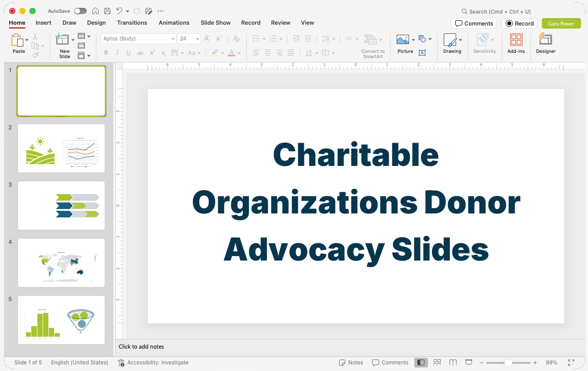Click the zoom slider handle
The height and width of the screenshot is (371, 588).
click(508, 363)
